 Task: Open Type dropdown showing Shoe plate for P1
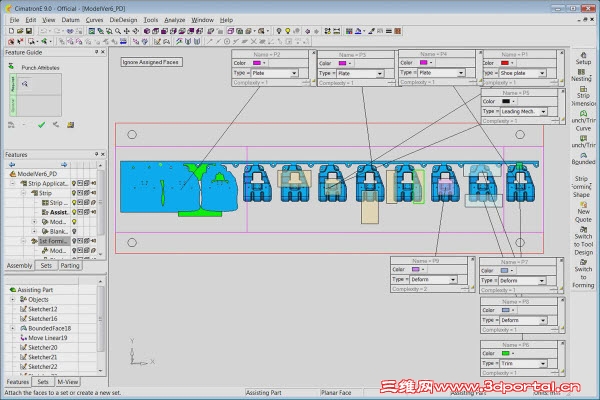pos(542,73)
